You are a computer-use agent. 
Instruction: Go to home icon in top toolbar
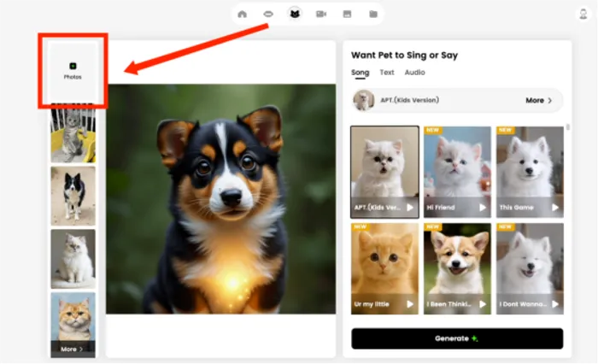(243, 14)
